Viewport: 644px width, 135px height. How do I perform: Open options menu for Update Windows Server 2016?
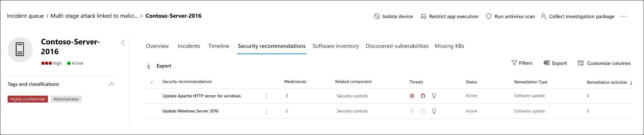pyautogui.click(x=266, y=111)
